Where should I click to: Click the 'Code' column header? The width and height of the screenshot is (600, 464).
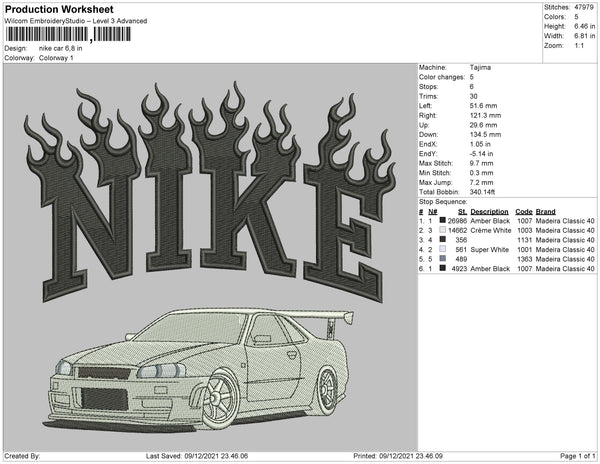click(523, 212)
